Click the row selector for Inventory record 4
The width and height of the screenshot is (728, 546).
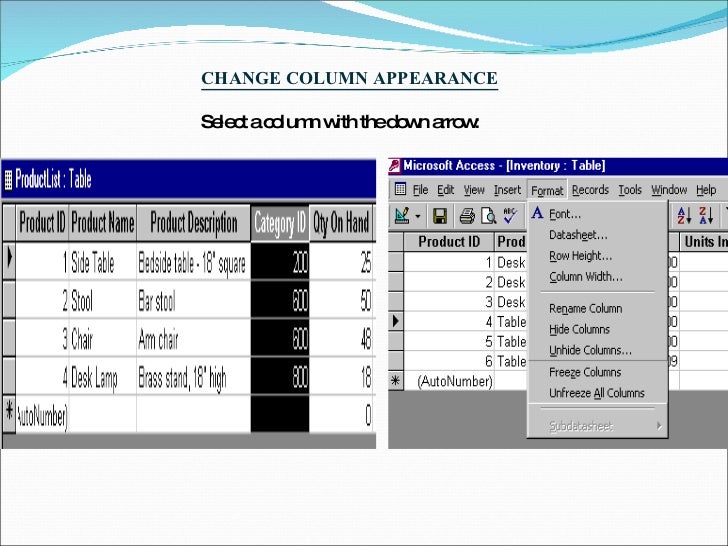396,321
